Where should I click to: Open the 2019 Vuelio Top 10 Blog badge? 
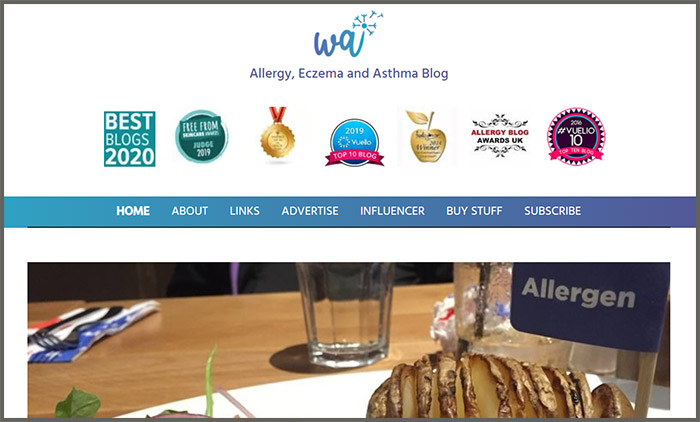[x=354, y=143]
